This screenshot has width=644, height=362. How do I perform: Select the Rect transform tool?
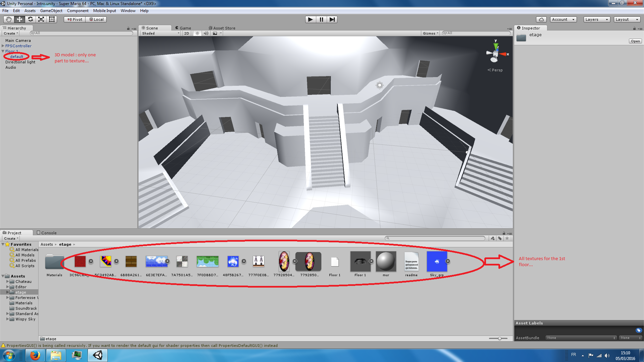52,19
